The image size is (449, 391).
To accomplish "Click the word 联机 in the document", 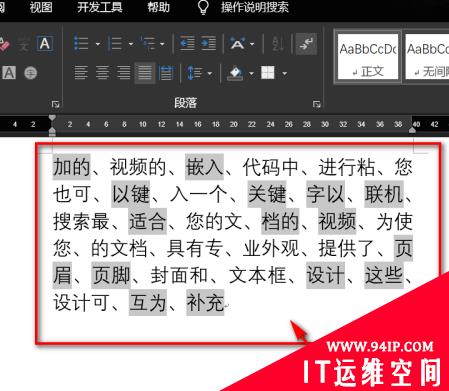I will pyautogui.click(x=384, y=194).
